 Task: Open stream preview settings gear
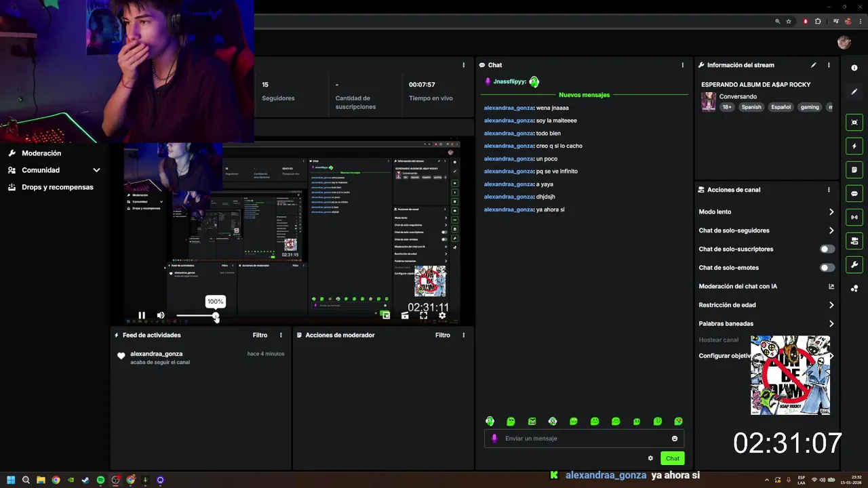[442, 315]
